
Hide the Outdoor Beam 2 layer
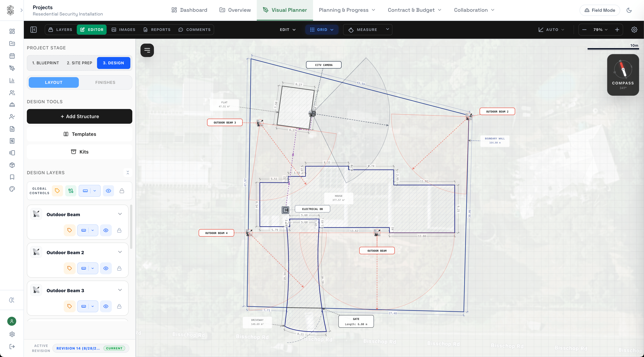[106, 268]
